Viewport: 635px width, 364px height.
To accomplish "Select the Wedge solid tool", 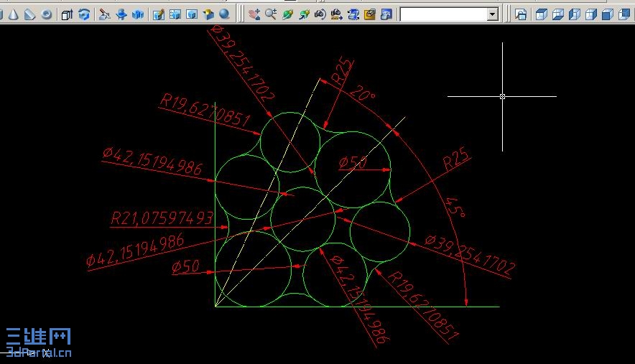I will click(29, 14).
